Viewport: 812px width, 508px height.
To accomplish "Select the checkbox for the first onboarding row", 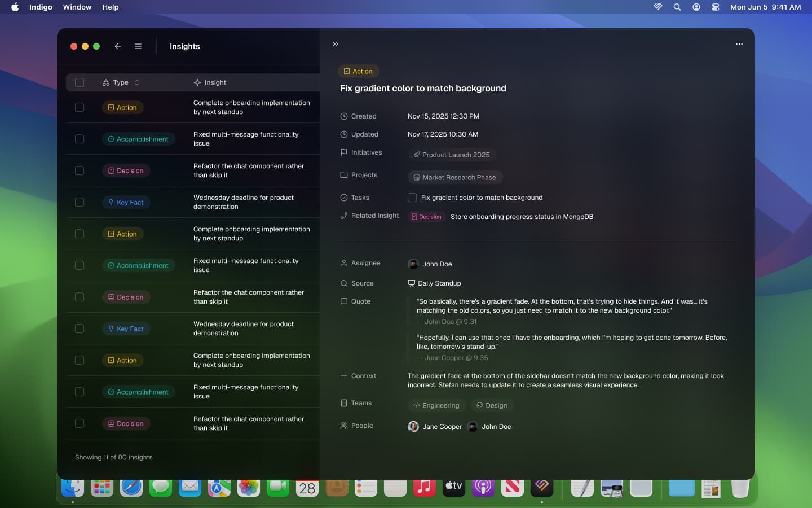I will 80,107.
